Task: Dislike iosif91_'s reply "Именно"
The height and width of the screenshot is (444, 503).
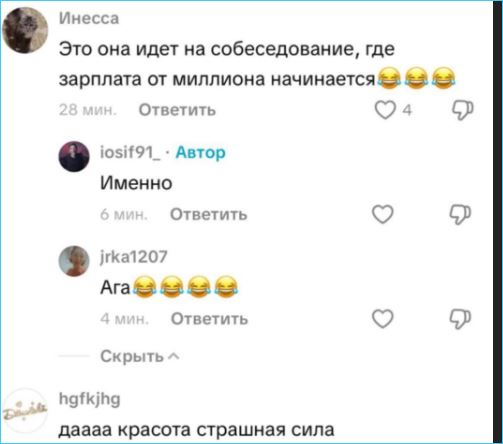Action: tap(460, 214)
